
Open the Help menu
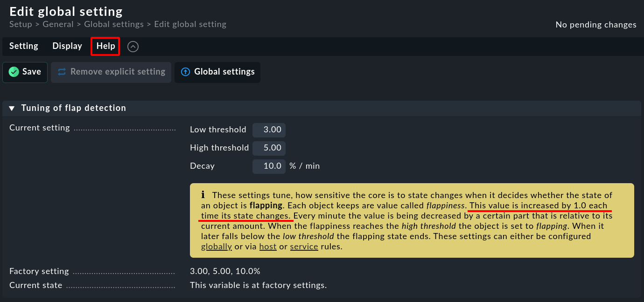(105, 46)
